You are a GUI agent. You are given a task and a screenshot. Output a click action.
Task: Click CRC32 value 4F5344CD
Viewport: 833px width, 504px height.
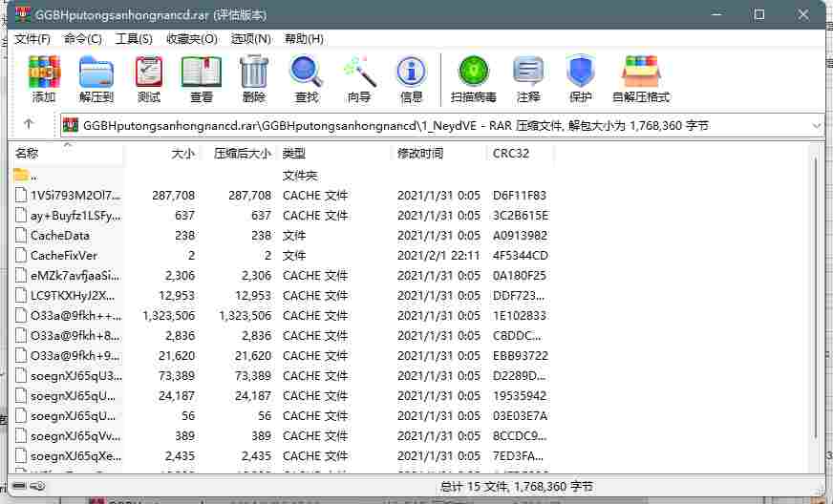(x=520, y=256)
